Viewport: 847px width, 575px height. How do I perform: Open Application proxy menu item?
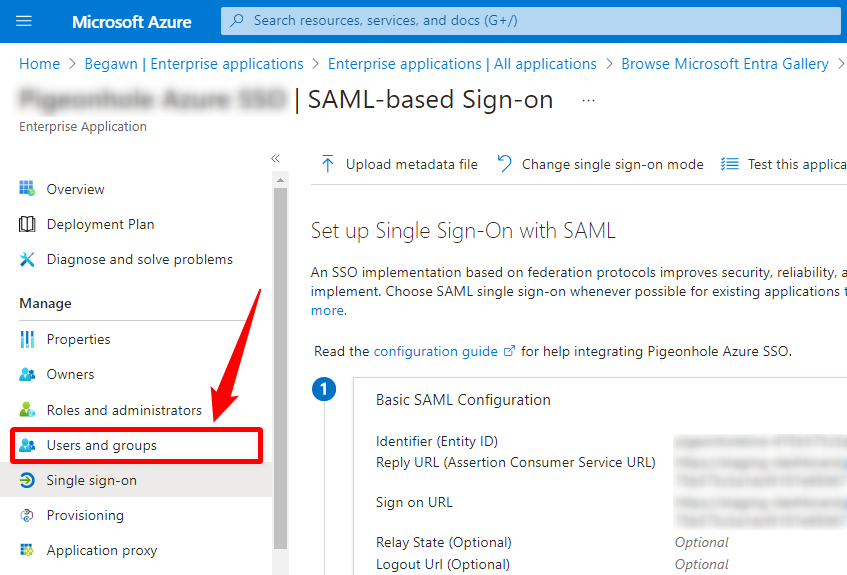[102, 551]
